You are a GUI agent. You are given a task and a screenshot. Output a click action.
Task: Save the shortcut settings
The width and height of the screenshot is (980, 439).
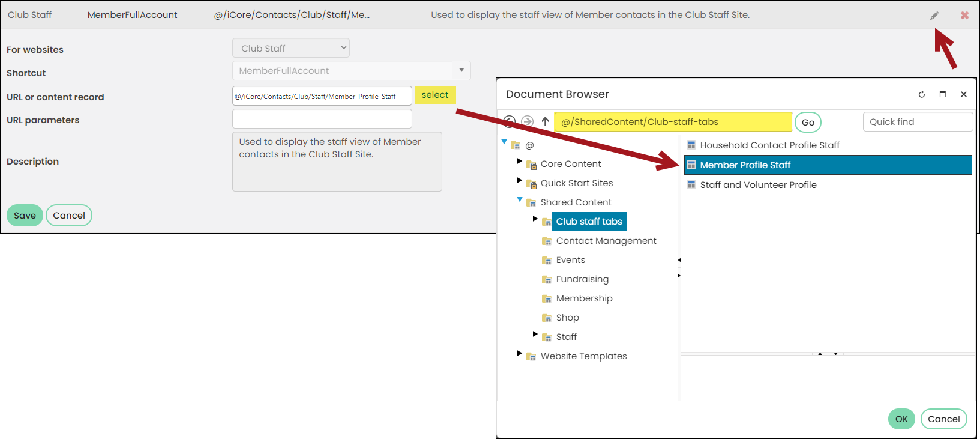[25, 216]
